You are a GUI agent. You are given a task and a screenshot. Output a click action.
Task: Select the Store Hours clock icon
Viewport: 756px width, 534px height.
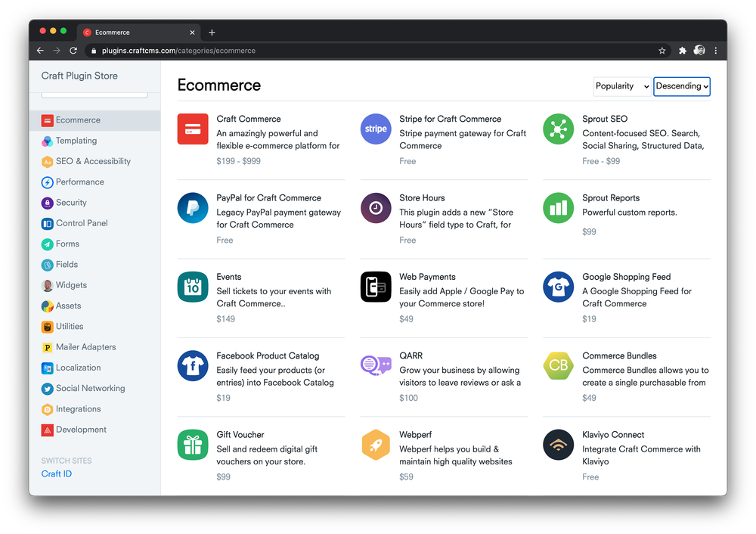[x=376, y=208]
